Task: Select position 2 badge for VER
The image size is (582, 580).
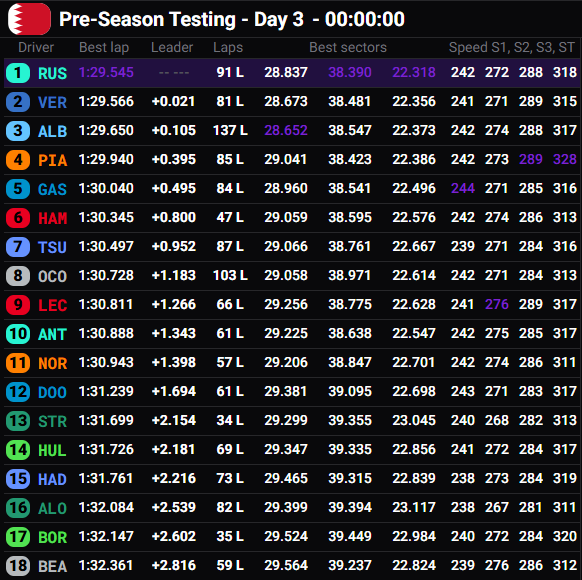Action: point(18,102)
